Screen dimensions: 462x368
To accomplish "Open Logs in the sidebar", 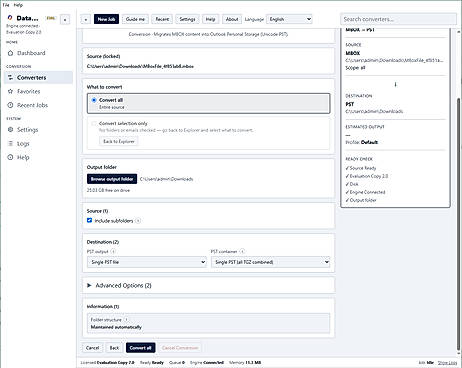I will coord(39,144).
